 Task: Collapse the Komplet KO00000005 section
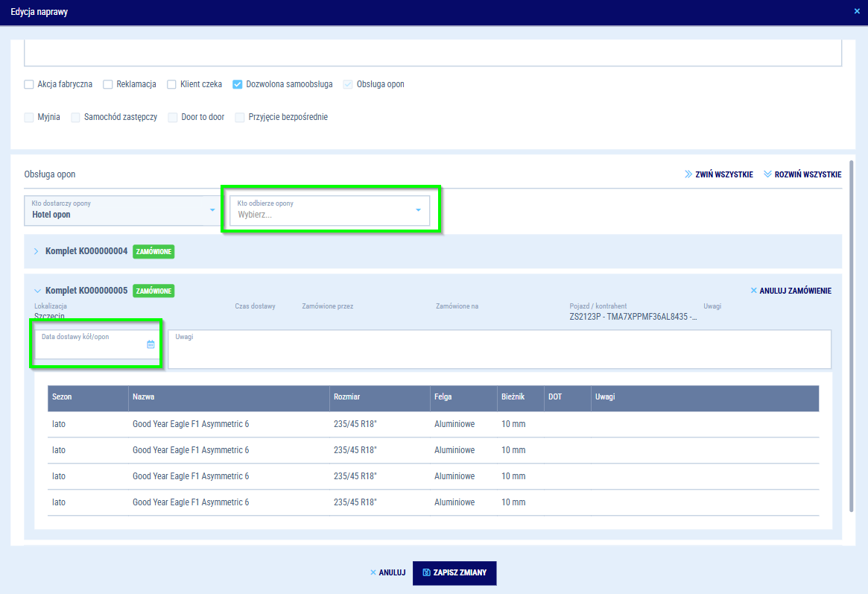tap(36, 291)
